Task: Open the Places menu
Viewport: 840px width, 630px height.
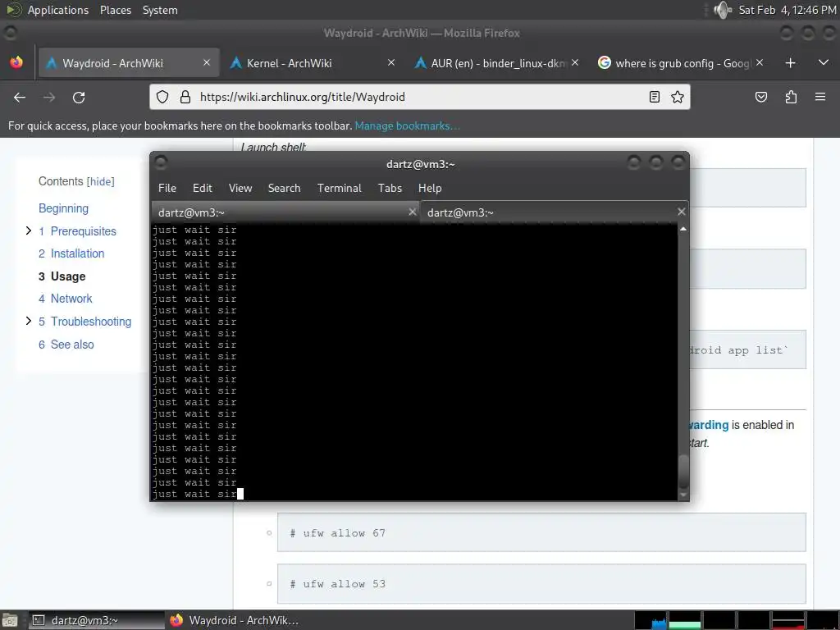Action: 115,10
